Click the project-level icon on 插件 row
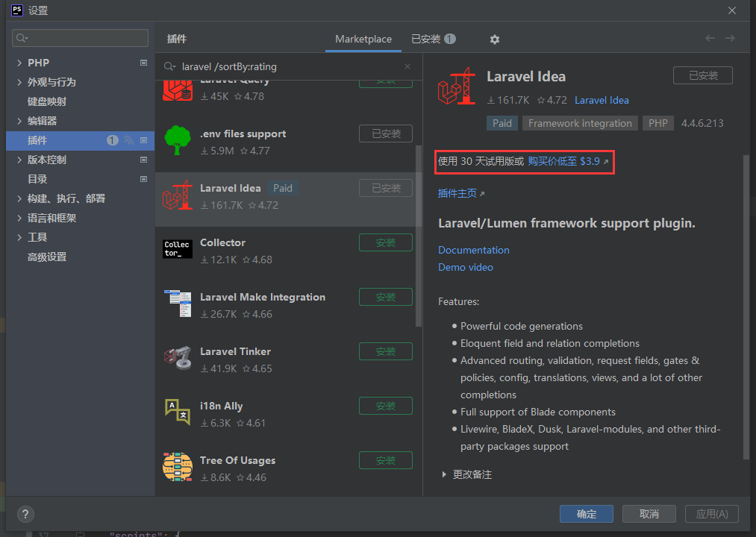 coord(143,140)
